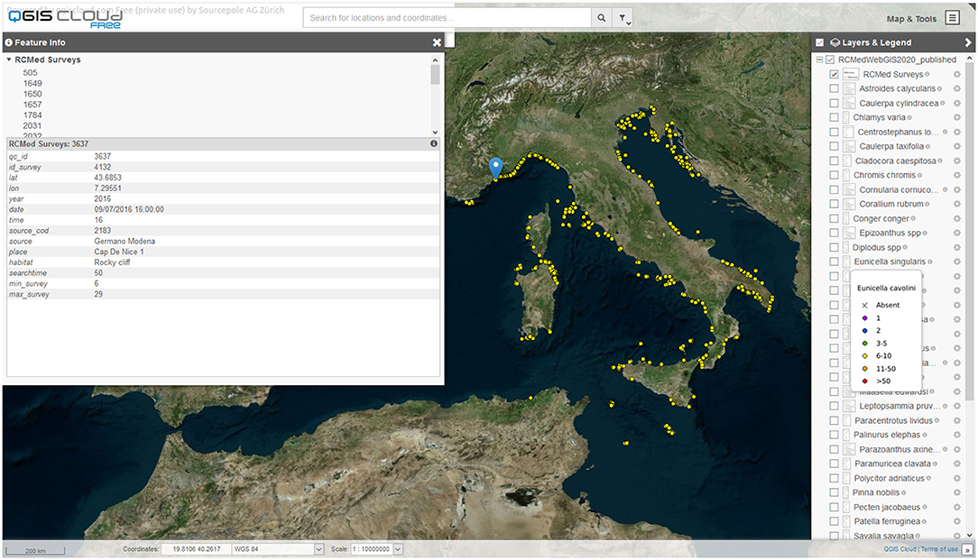Select survey result 2031
The height and width of the screenshot is (560, 978).
(32, 126)
